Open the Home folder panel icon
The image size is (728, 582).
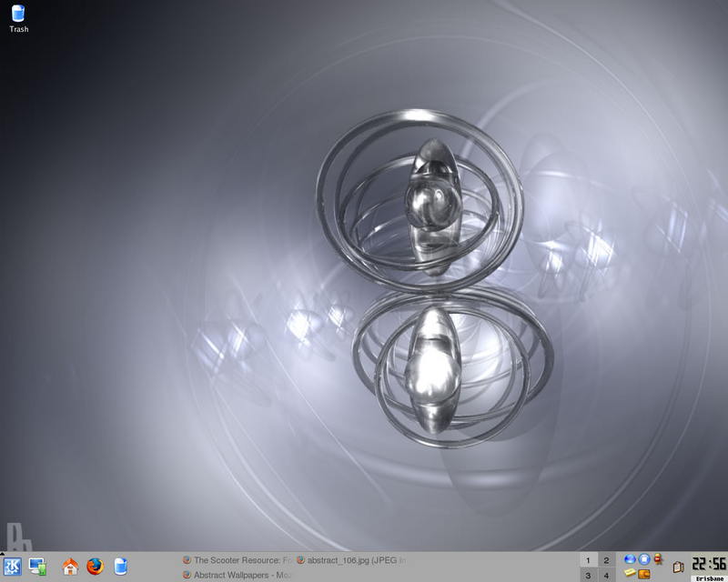click(x=68, y=566)
